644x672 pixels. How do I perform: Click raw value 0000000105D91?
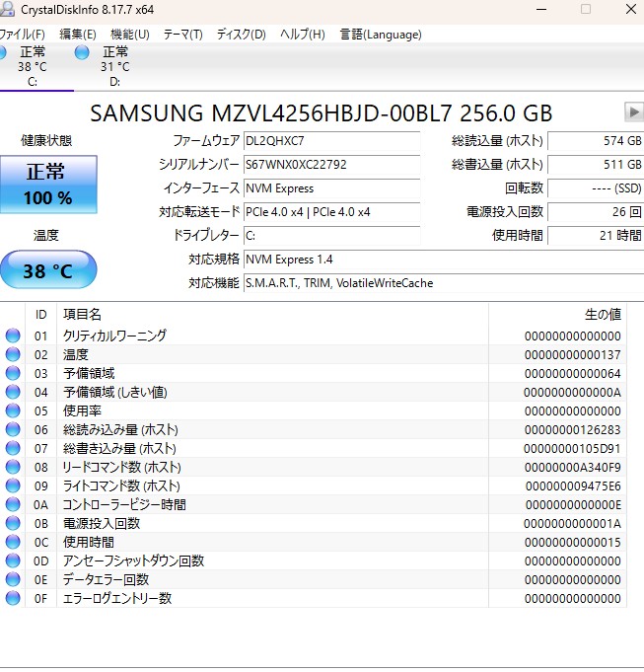[x=572, y=449]
